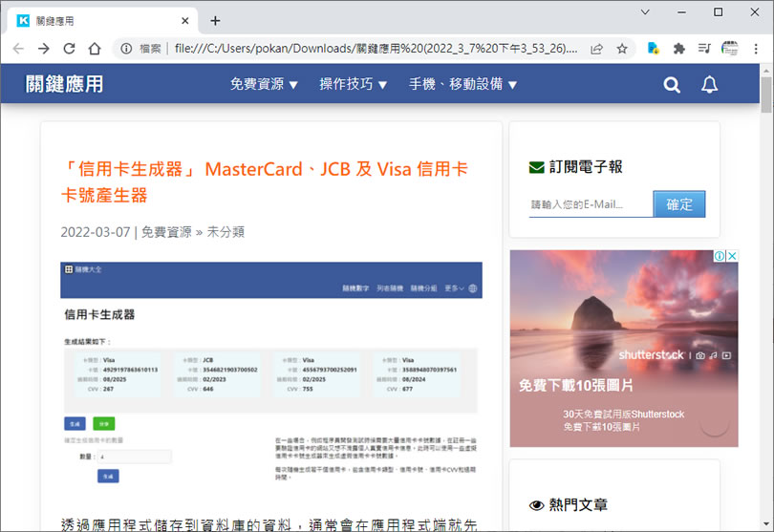Click the page scrollbar thumb
The image size is (774, 532).
(766, 95)
